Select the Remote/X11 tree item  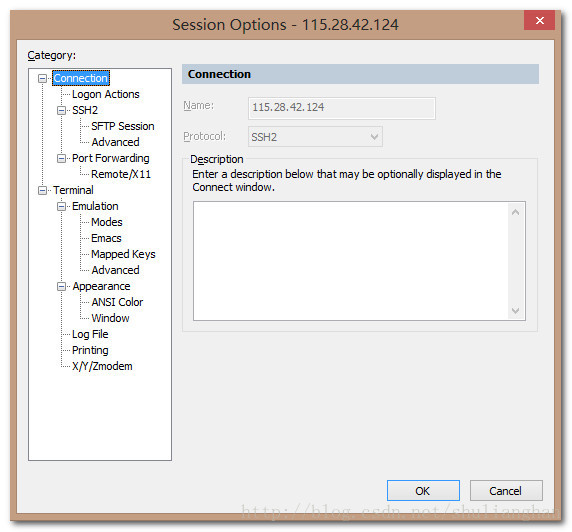(121, 174)
